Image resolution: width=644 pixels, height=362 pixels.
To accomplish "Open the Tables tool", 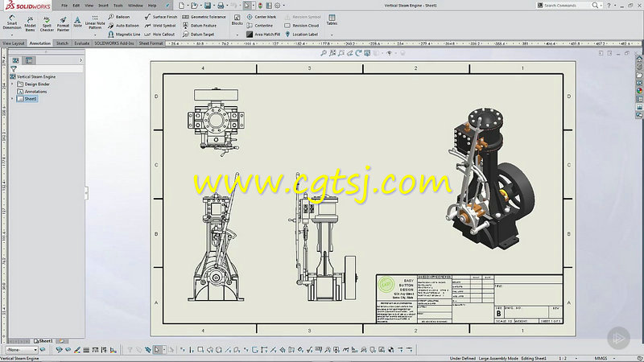I will pos(332,19).
